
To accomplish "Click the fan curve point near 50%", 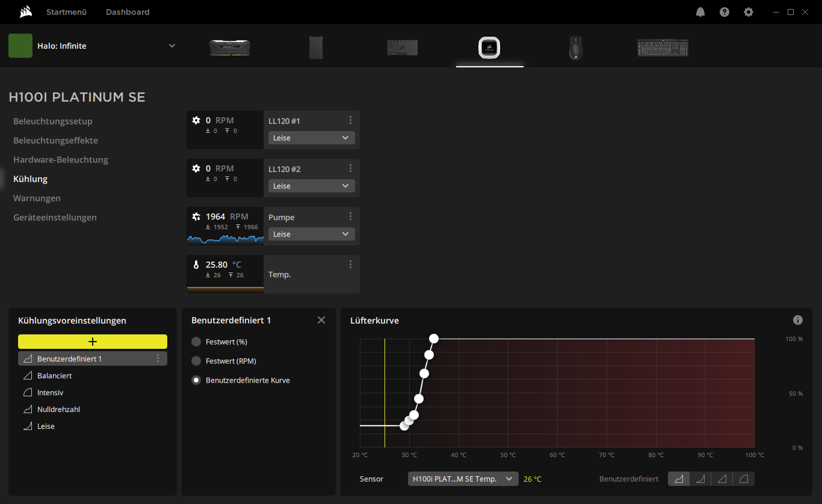I will click(x=419, y=398).
